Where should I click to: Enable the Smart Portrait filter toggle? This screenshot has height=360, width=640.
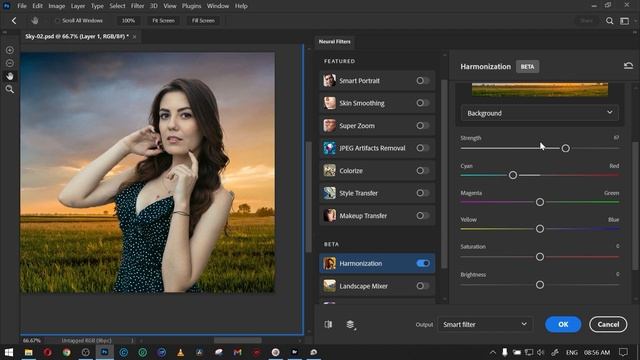coord(422,80)
